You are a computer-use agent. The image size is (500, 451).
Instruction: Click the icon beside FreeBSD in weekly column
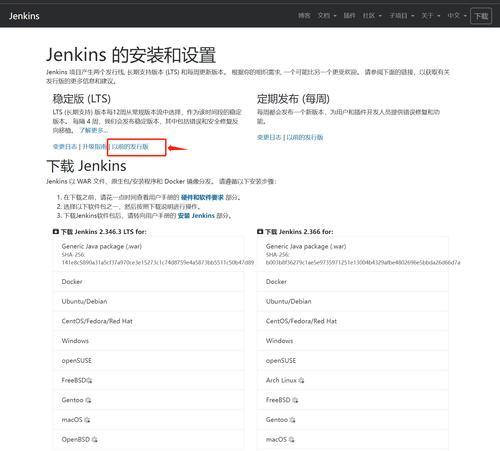coord(295,400)
